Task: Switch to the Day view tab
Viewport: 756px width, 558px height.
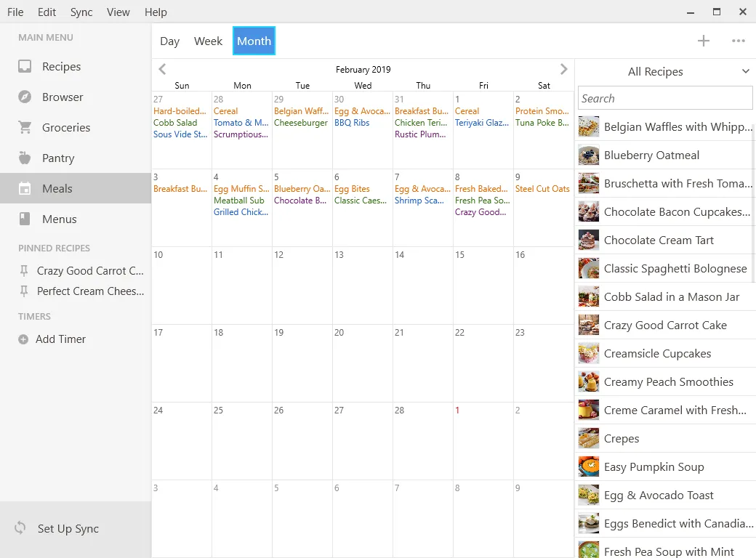Action: click(x=169, y=41)
